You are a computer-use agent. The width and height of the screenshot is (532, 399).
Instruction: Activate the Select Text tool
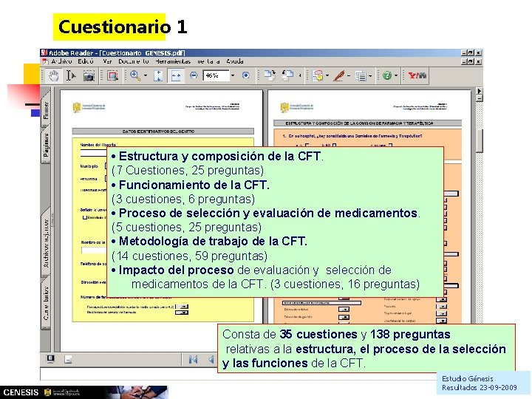(71, 75)
